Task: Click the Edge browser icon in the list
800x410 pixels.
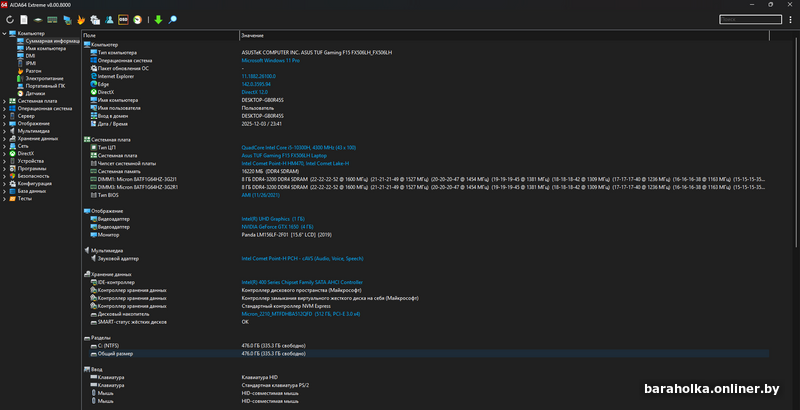Action: tap(93, 84)
